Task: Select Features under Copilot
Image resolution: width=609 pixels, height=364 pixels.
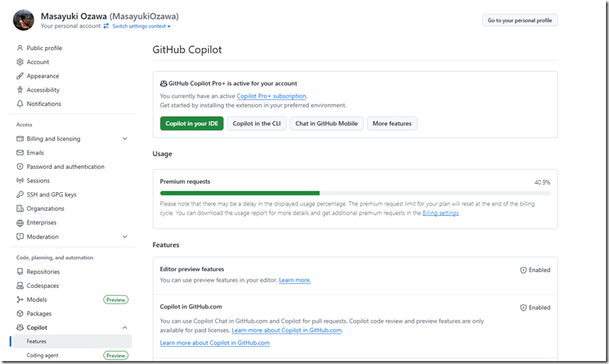Action: (x=73, y=342)
